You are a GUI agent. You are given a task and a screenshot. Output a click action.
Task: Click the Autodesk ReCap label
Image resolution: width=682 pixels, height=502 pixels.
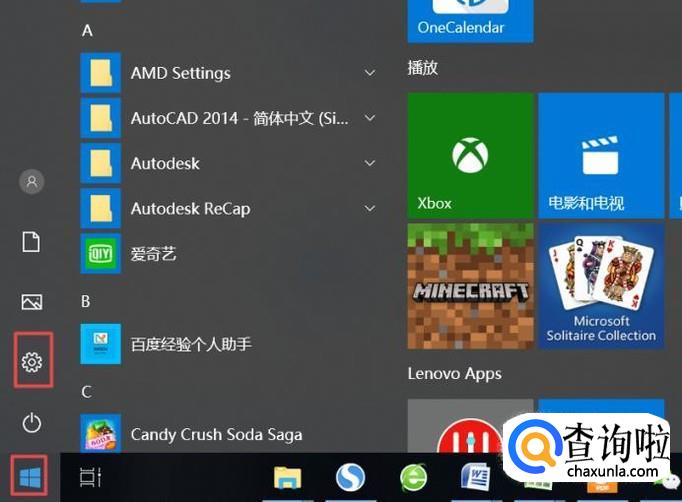tap(191, 209)
